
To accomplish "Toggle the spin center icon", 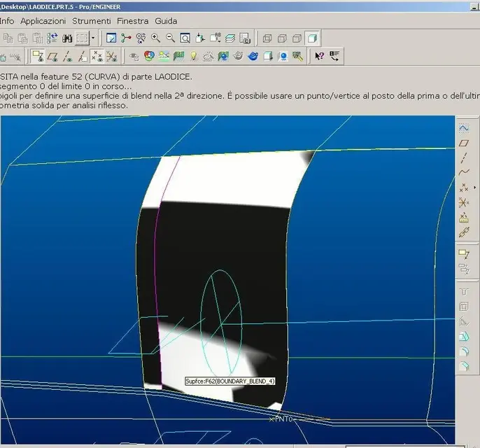I will pos(126,38).
